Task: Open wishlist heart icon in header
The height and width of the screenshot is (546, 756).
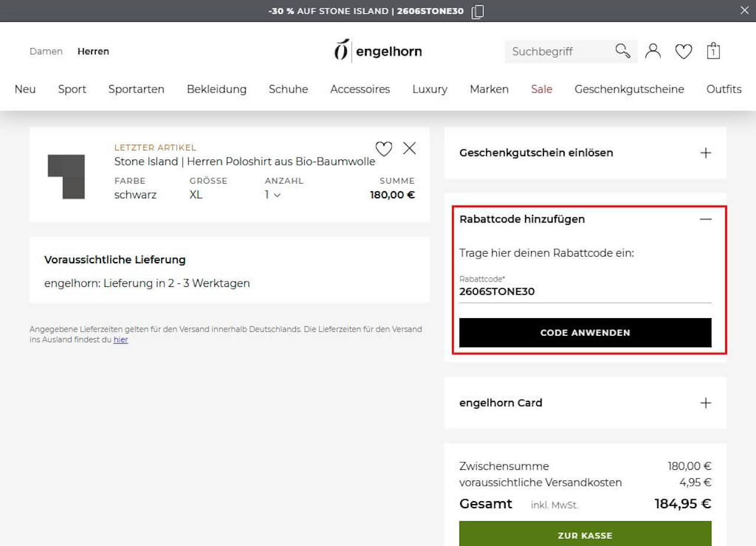Action: click(683, 52)
